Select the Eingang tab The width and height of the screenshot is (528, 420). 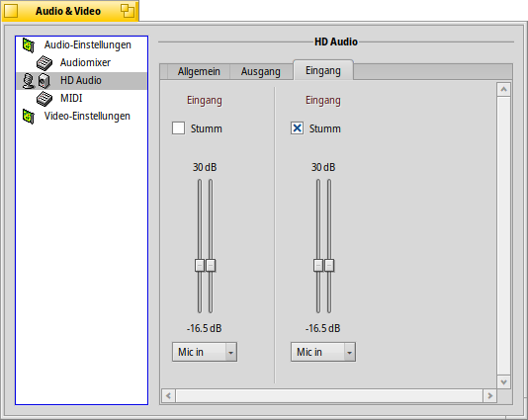(323, 70)
